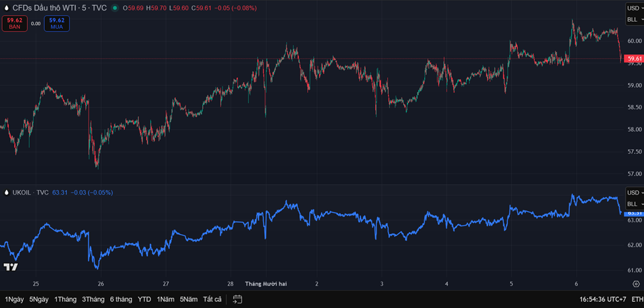This screenshot has height=308, width=644.
Task: Open the go-to-date calendar icon
Action: [x=237, y=299]
